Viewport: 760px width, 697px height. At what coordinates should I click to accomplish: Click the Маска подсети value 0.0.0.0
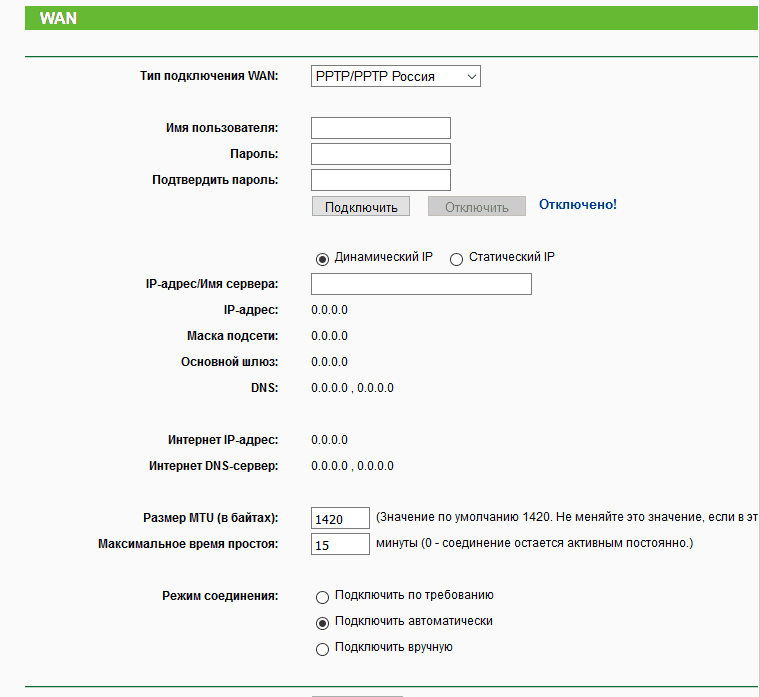[329, 336]
